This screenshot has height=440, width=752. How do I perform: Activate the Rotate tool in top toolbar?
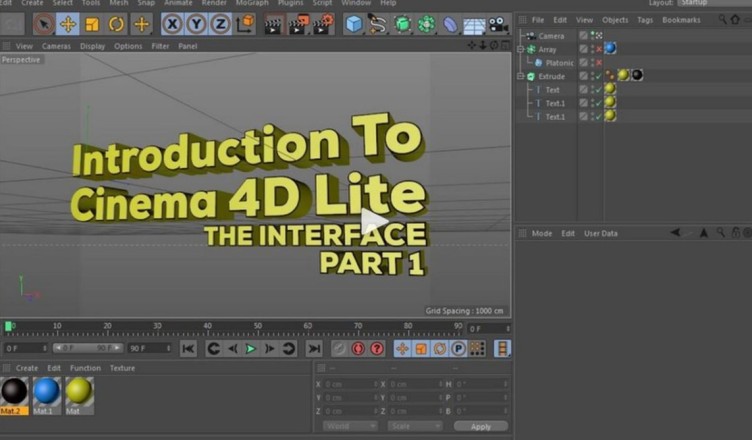[x=116, y=24]
